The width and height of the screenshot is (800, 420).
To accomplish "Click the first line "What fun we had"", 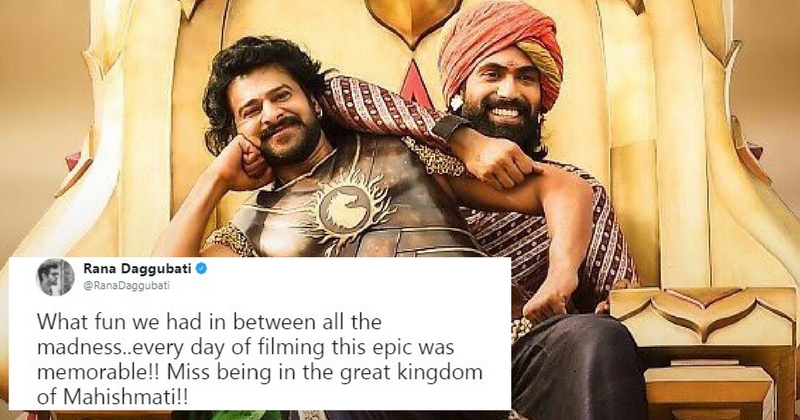I will coord(128,322).
